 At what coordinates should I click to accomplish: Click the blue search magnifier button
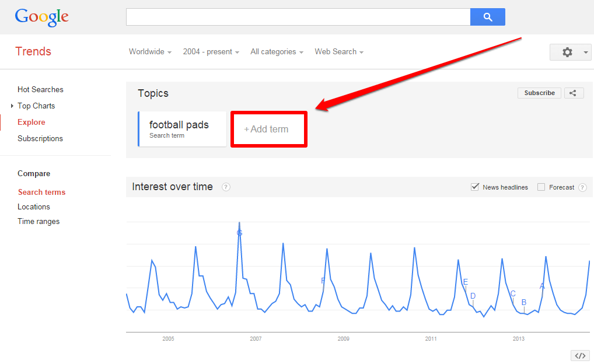click(x=488, y=17)
